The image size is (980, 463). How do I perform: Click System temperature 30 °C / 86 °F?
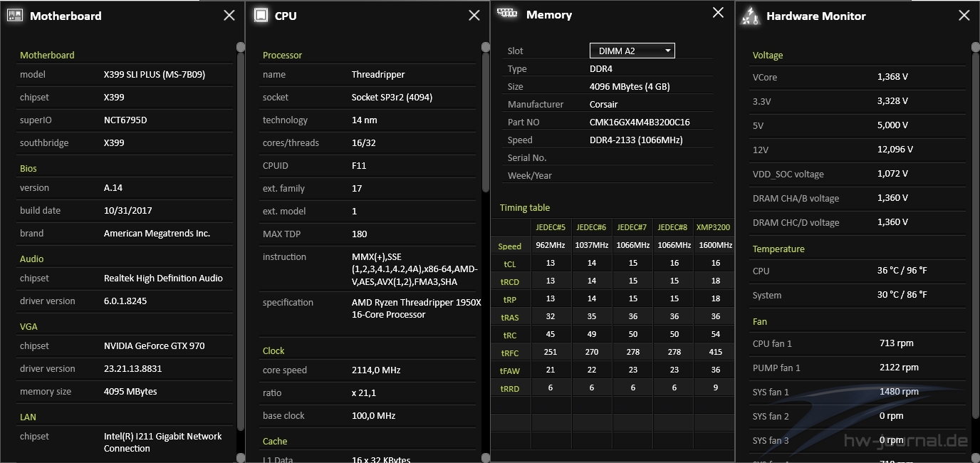click(902, 294)
